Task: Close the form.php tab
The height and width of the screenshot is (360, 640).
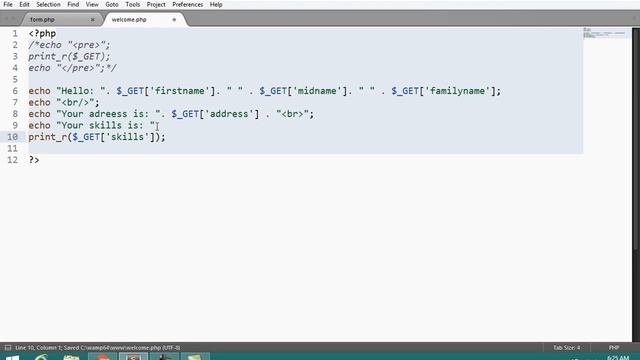Action: coord(93,20)
